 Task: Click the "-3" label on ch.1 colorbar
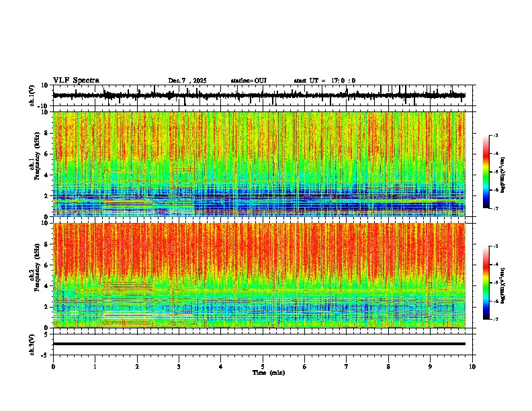495,135
